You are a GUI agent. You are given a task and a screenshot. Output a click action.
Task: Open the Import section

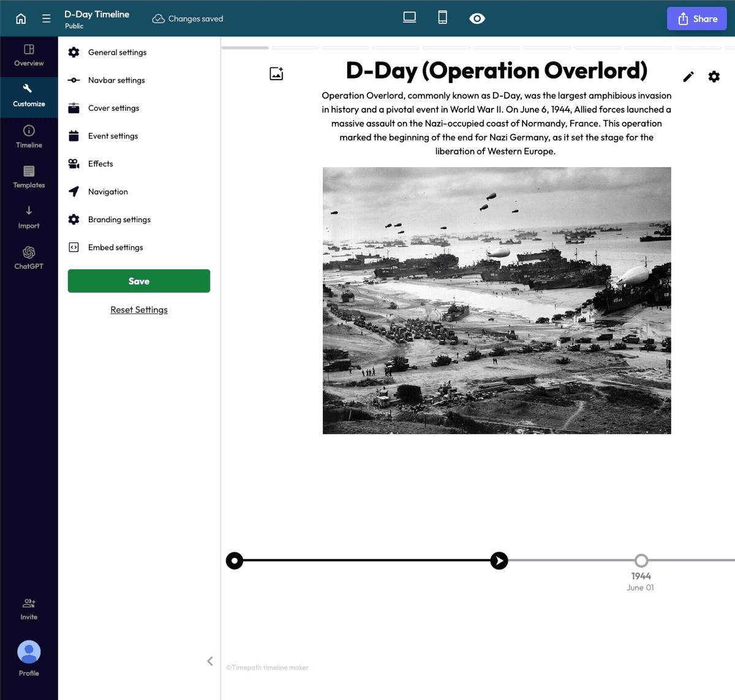point(29,217)
